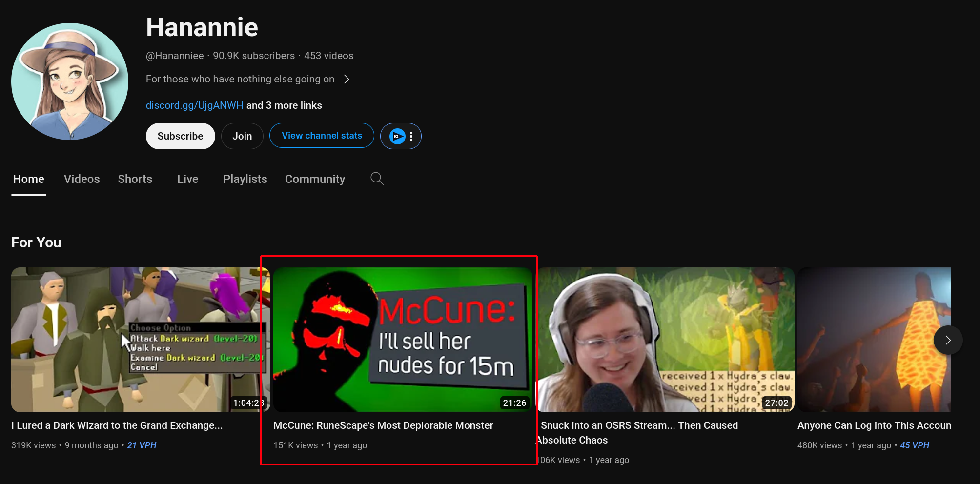
Task: Click the 'For those who have nothing' description
Action: click(240, 79)
